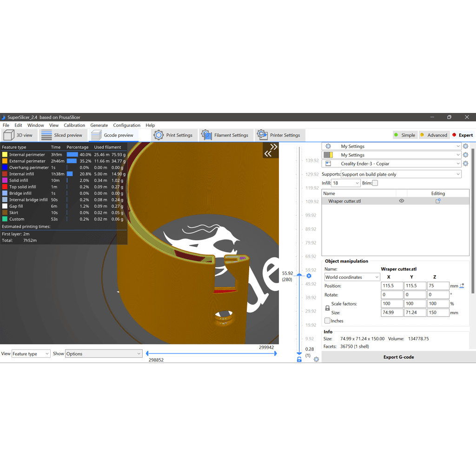The height and width of the screenshot is (476, 476).
Task: Open the Generate menu
Action: click(x=99, y=125)
